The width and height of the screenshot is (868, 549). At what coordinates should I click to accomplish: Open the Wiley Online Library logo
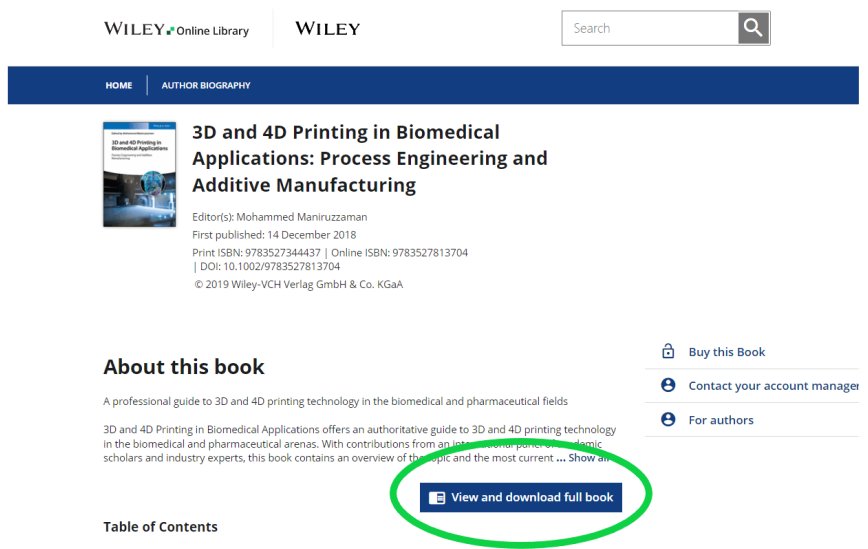coord(176,29)
